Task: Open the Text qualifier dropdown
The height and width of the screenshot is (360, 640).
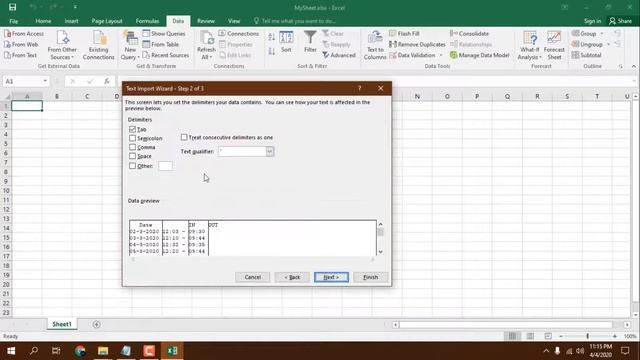Action: tap(270, 151)
